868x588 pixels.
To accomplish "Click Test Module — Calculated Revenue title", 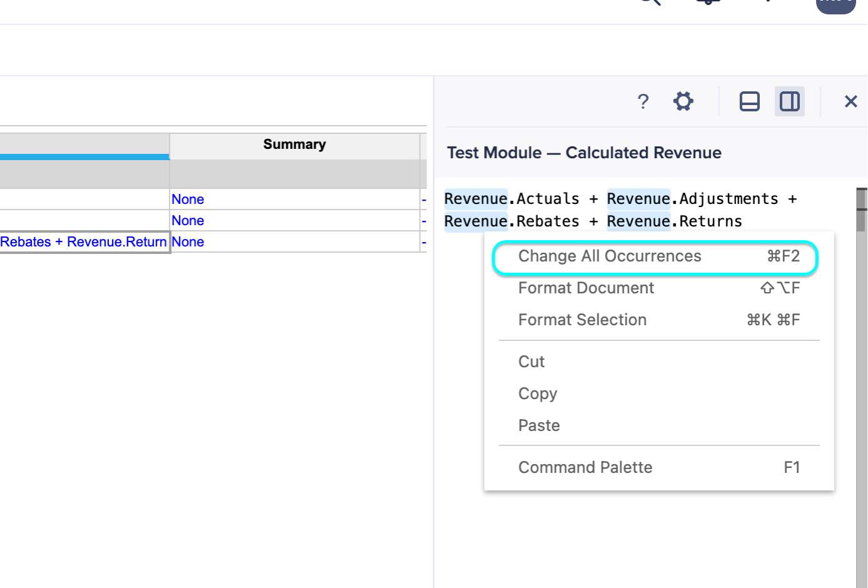I will pyautogui.click(x=584, y=153).
